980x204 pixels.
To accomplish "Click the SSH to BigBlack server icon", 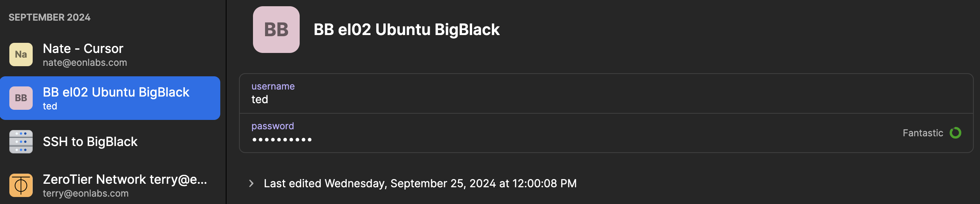I will [21, 142].
